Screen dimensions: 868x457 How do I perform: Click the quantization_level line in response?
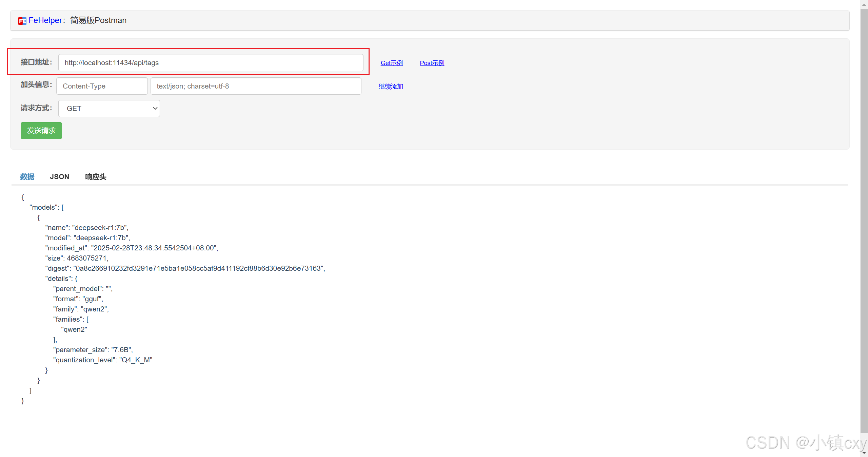pyautogui.click(x=102, y=360)
